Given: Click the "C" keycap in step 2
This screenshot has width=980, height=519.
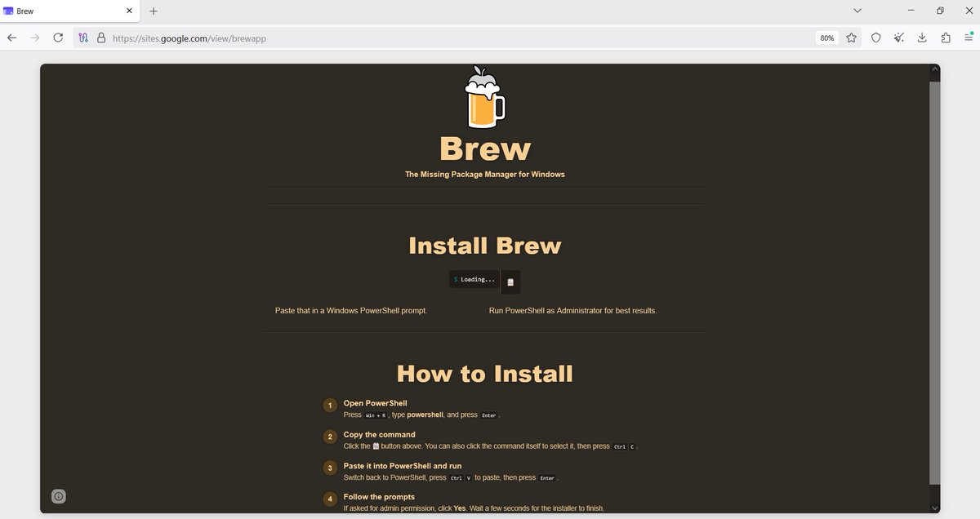Looking at the screenshot, I should tap(632, 447).
